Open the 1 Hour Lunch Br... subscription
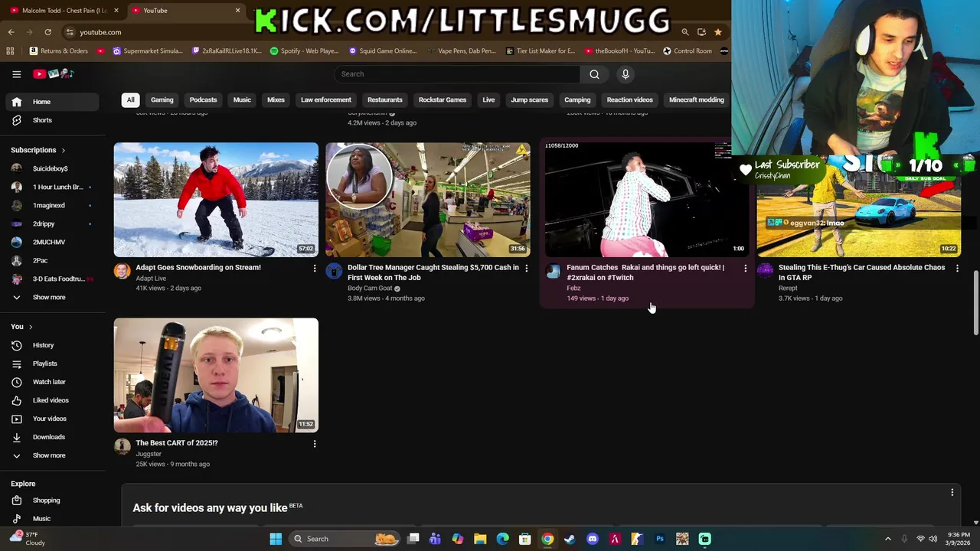The image size is (980, 551). tap(52, 187)
